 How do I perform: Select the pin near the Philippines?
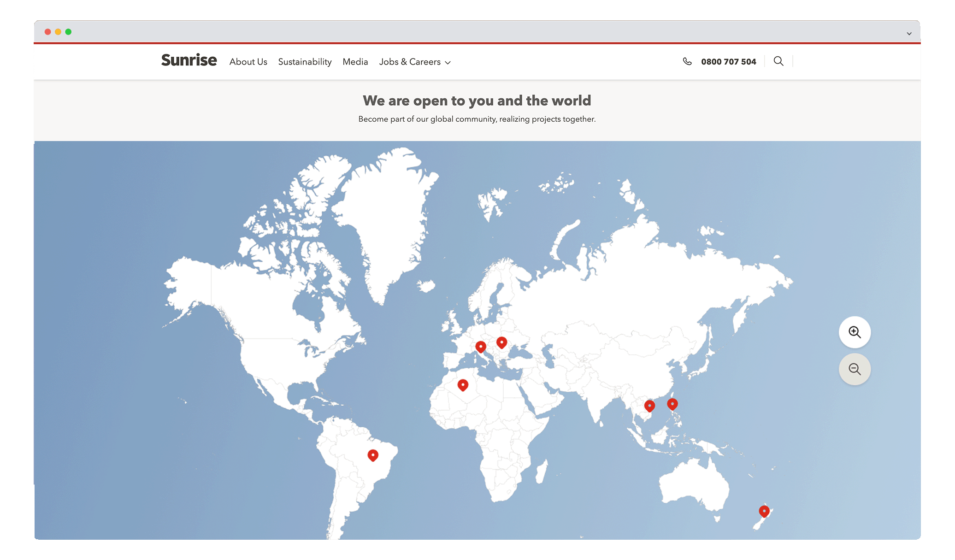coord(672,404)
